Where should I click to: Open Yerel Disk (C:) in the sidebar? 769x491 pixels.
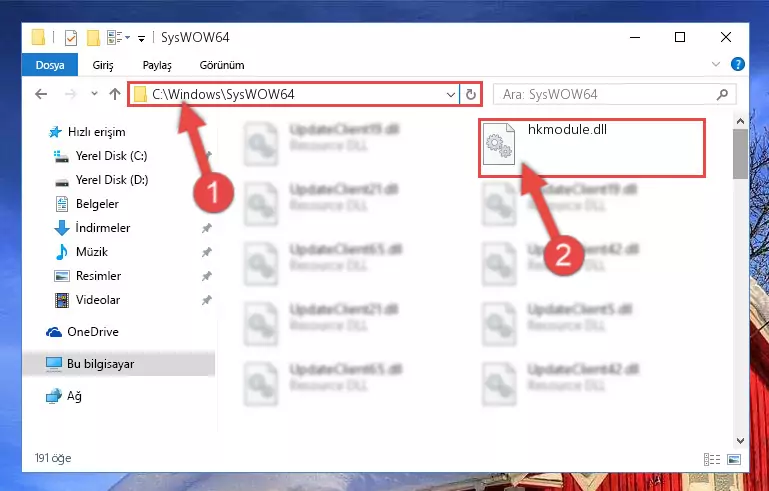pyautogui.click(x=111, y=156)
